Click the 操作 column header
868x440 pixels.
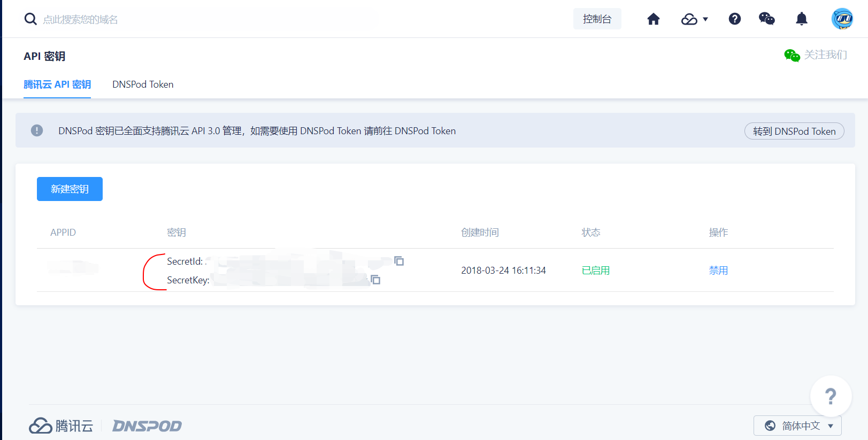(718, 233)
